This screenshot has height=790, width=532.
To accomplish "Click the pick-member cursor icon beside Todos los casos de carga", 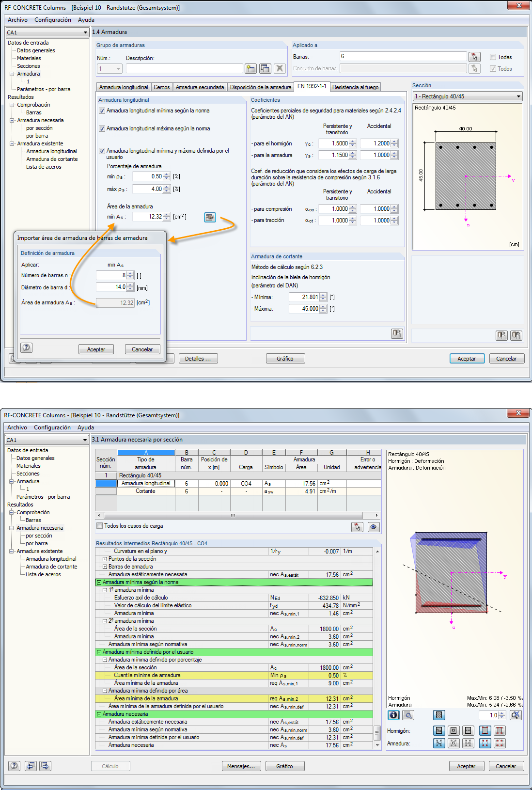I will pyautogui.click(x=357, y=527).
